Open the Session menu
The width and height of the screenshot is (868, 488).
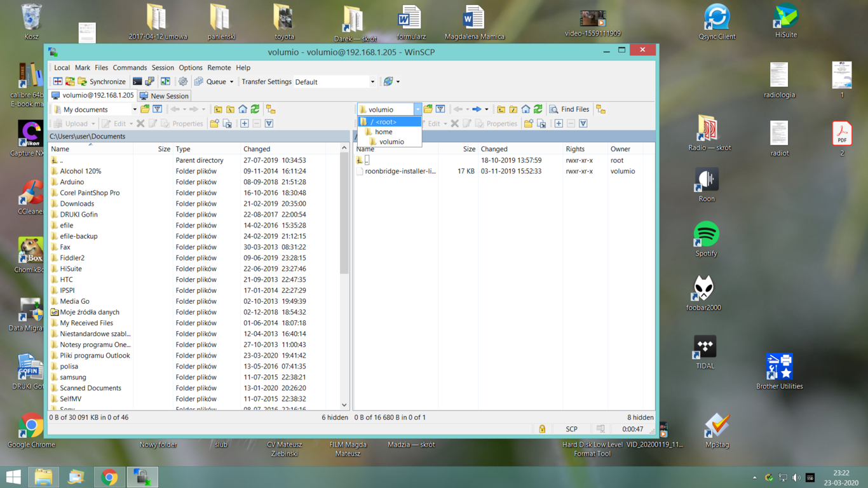(163, 67)
